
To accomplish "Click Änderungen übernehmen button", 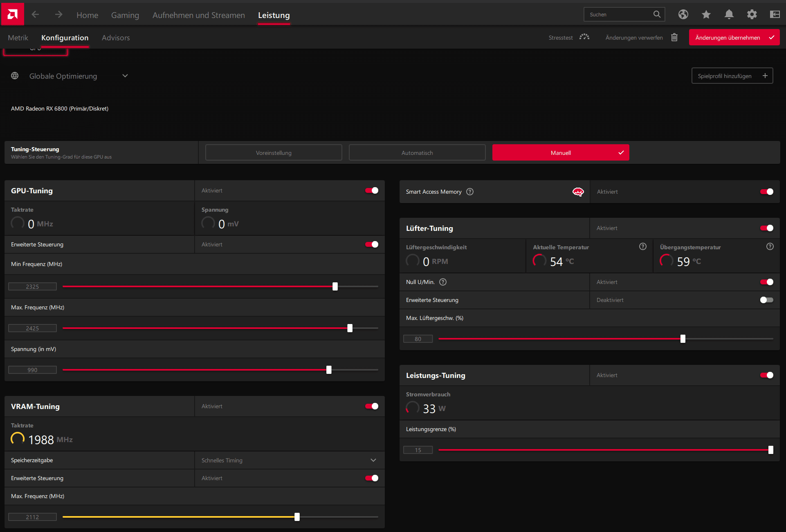I will (734, 37).
